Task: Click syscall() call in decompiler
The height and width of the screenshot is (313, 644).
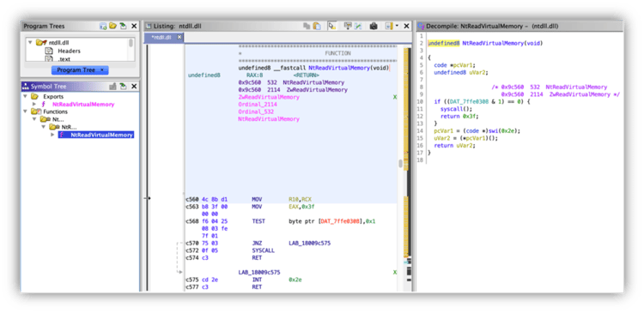Action: pos(456,109)
